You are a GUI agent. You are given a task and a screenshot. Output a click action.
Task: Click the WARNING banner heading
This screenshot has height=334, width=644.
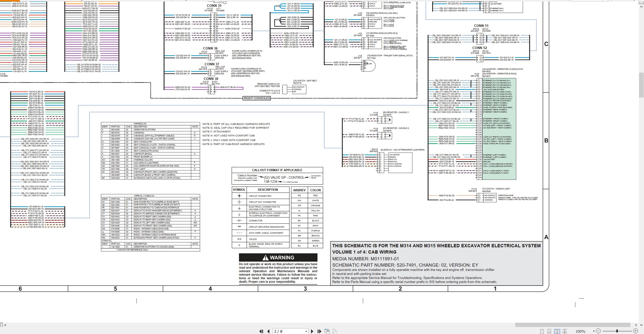[x=278, y=258]
